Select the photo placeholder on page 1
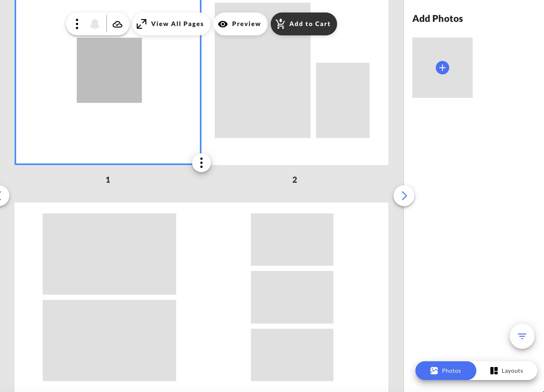Viewport: 544px width, 392px height. [109, 70]
